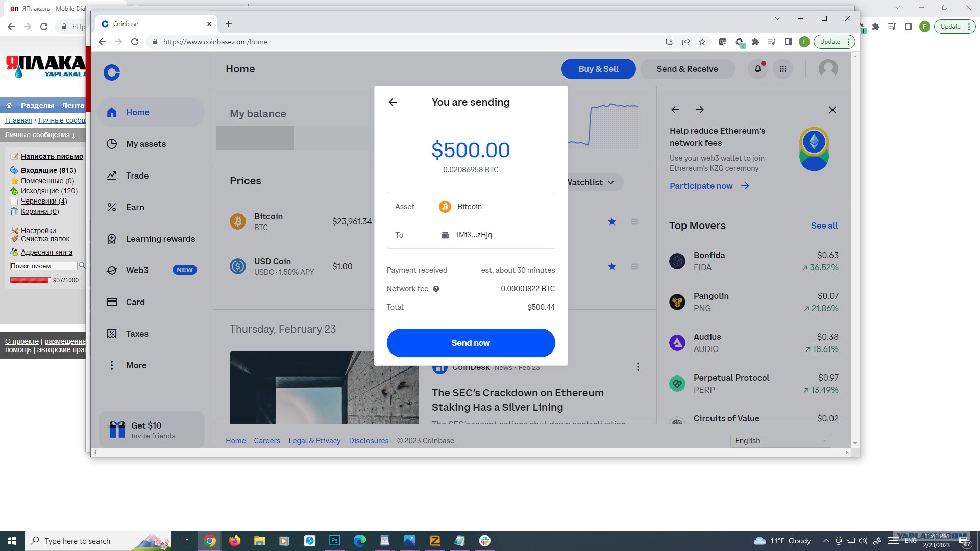Go back using the dialog's back arrow
The image size is (980, 551).
393,102
